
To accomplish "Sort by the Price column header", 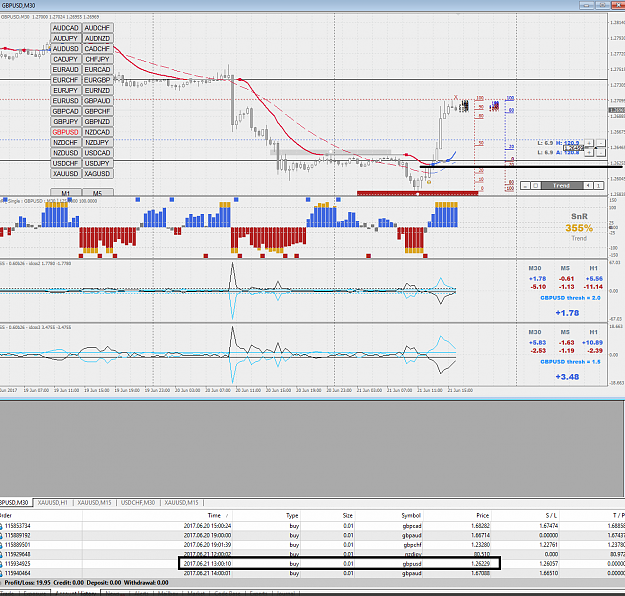I will [x=482, y=515].
